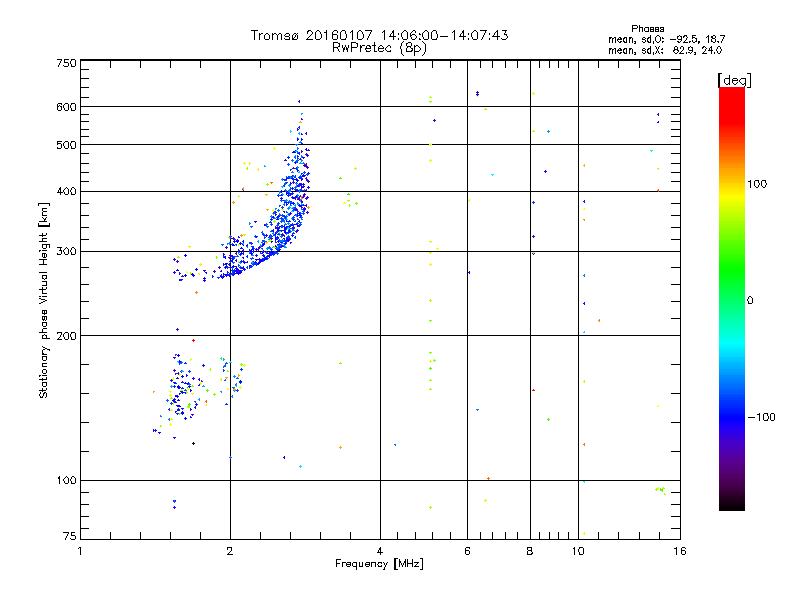Click x-axis tick label '10'
The height and width of the screenshot is (600, 800).
[578, 552]
